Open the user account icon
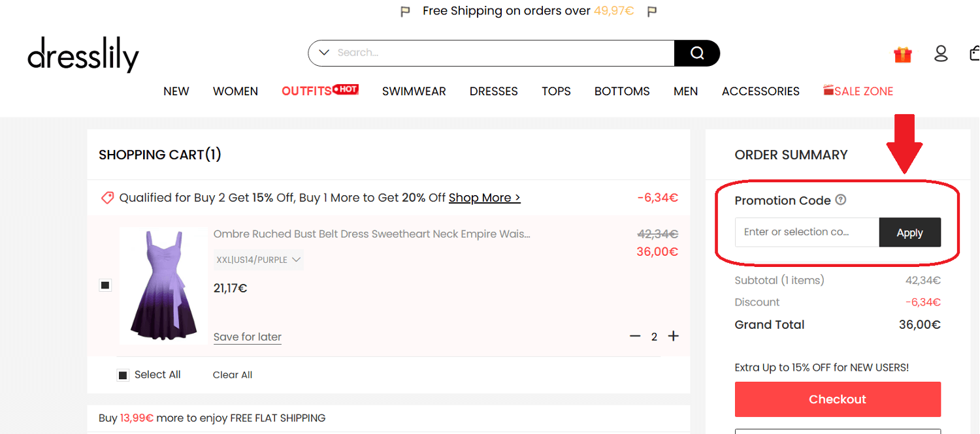The width and height of the screenshot is (980, 434). coord(941,54)
